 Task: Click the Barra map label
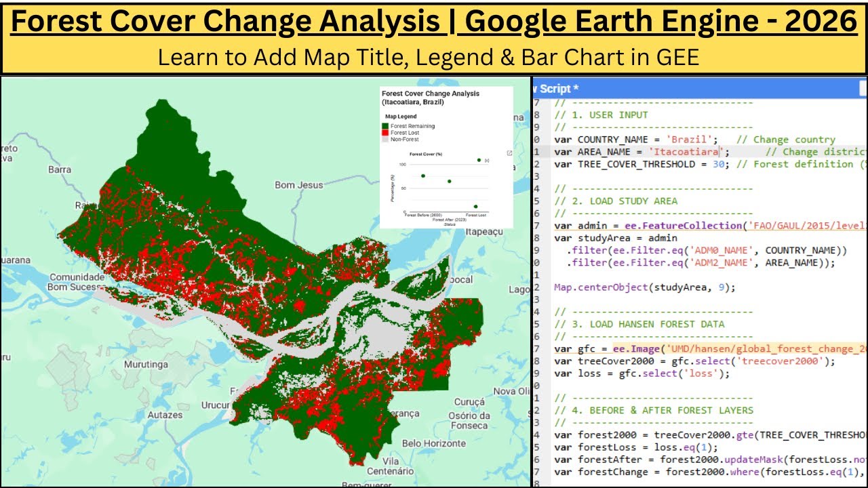tap(60, 169)
